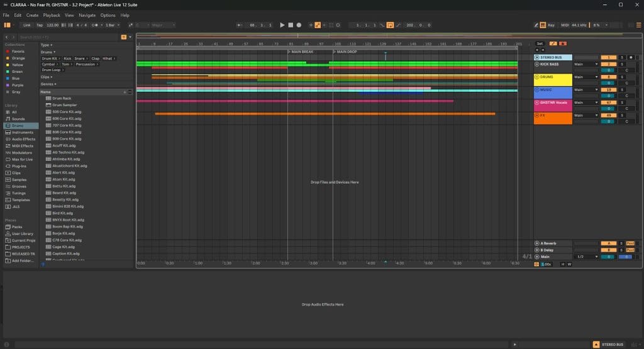Open the 1 Bar quantization dropdown
Image resolution: width=644 pixels, height=349 pixels.
pyautogui.click(x=111, y=25)
